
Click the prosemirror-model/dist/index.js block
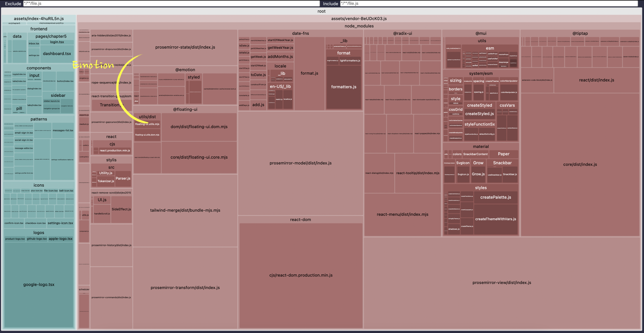click(300, 163)
